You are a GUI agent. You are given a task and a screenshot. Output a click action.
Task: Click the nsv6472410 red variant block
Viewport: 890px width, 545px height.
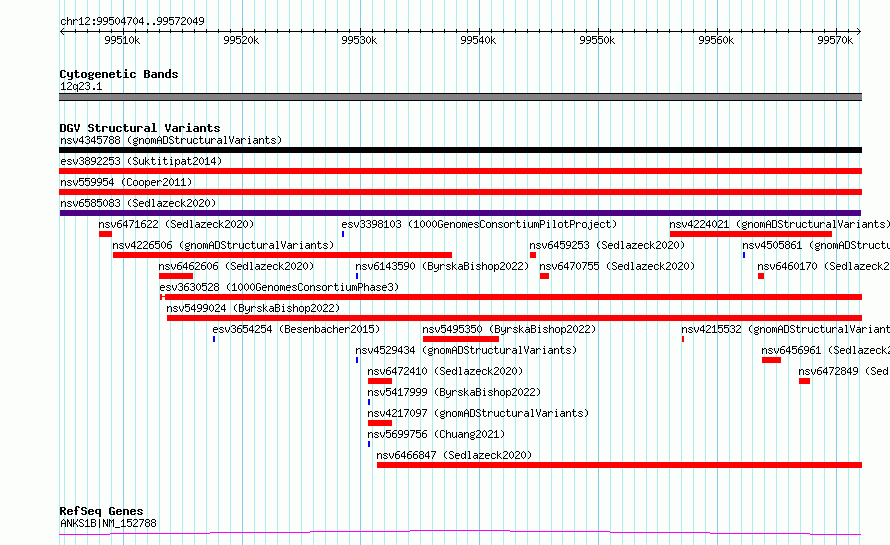[380, 381]
